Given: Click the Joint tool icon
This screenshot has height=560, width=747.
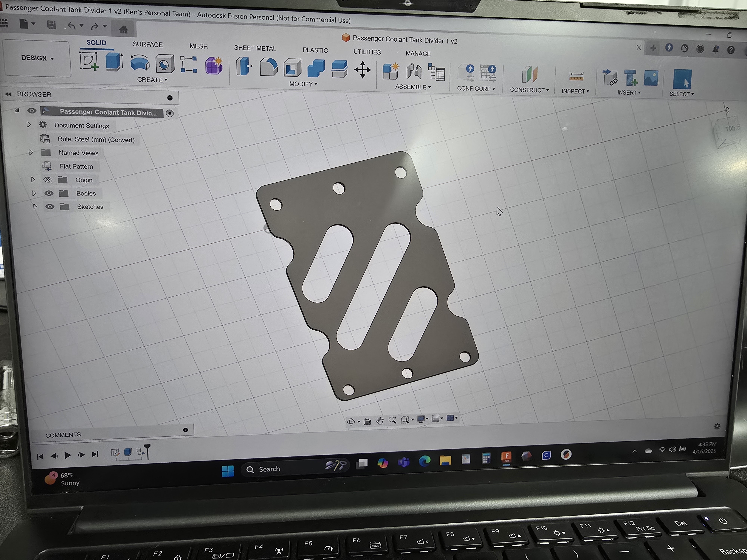Looking at the screenshot, I should (414, 71).
